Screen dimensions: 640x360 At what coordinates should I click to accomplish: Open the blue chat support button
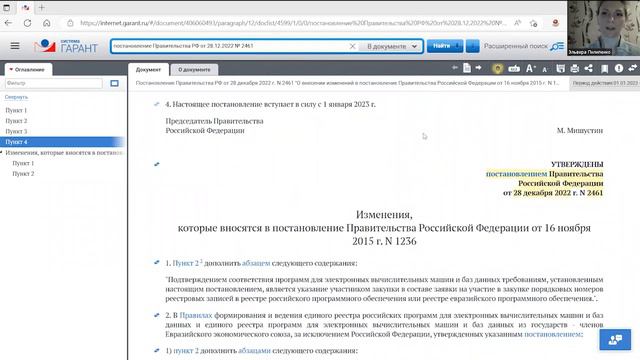615,340
